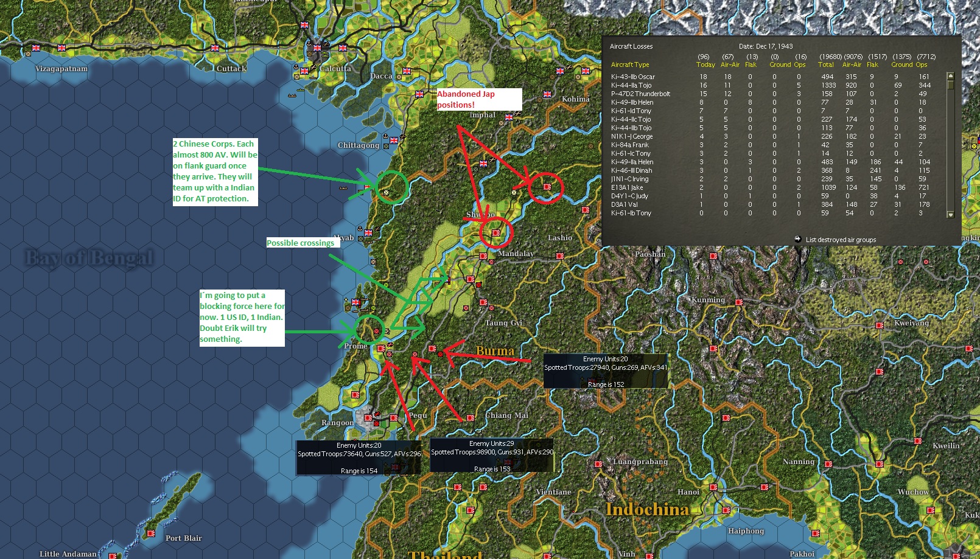Select the Japanese flag at Prome
980x559 pixels.
[x=381, y=349]
